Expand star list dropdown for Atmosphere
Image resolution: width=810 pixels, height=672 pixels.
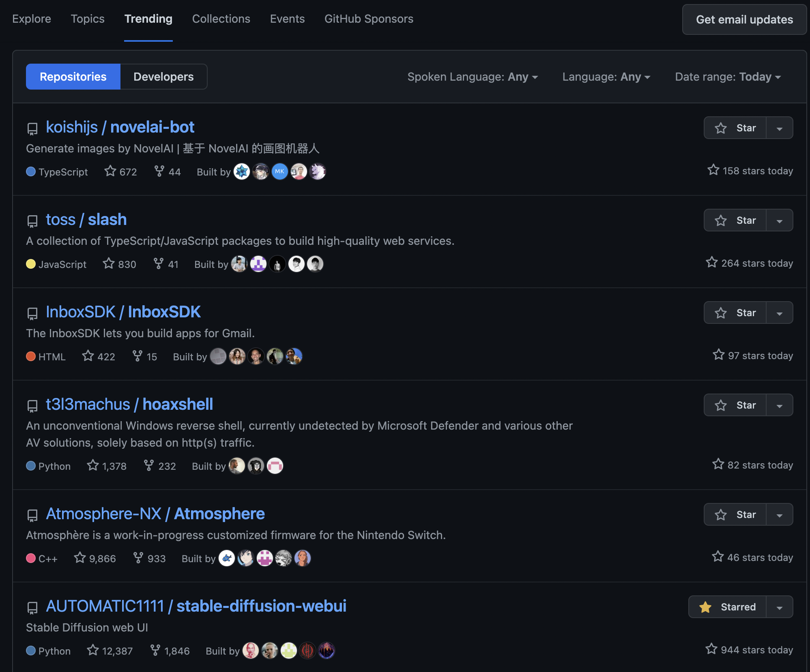(779, 514)
